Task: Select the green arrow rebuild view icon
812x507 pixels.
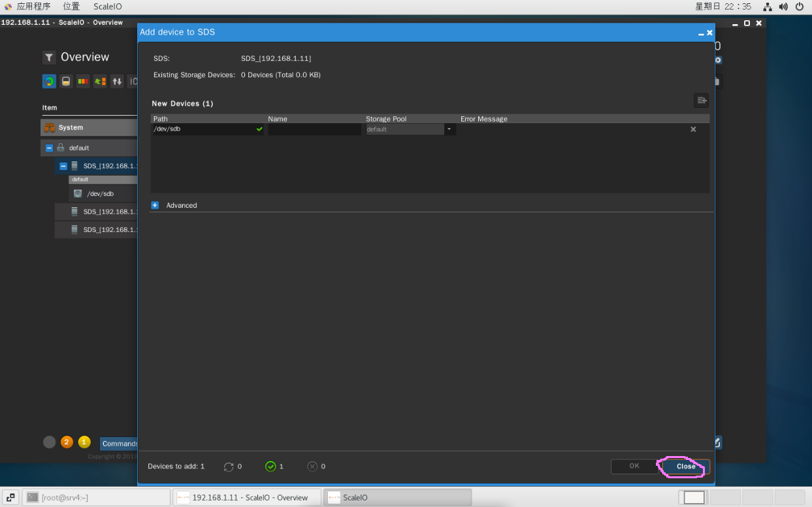Action: tap(100, 82)
